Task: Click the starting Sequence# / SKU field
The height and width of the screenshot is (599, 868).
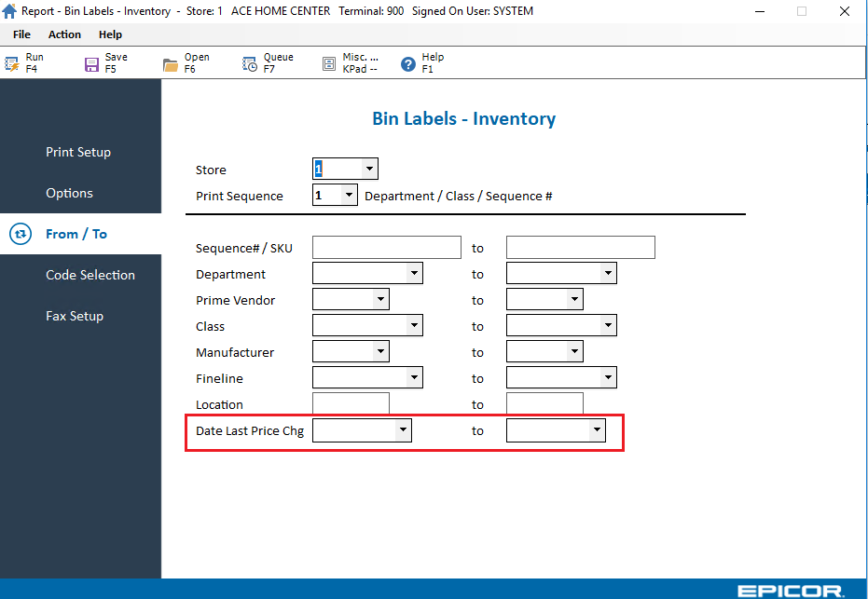Action: 386,248
